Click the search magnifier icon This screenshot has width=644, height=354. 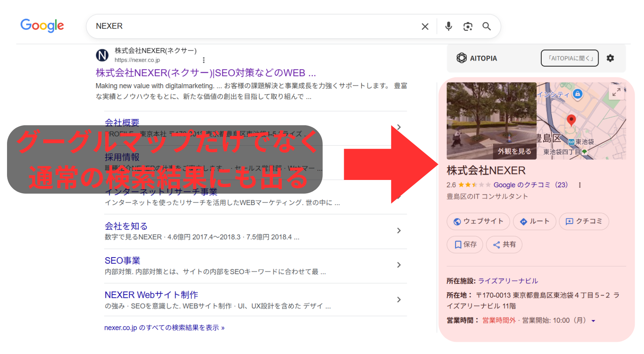pyautogui.click(x=486, y=26)
